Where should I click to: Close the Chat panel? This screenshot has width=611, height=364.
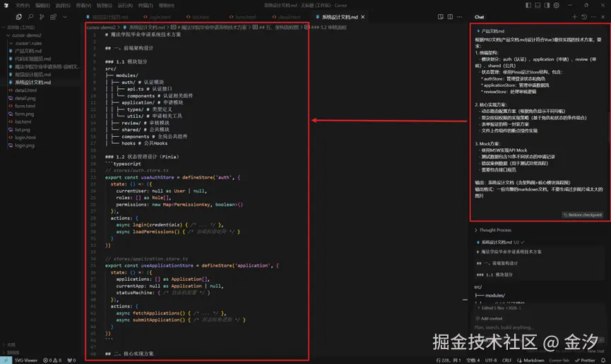(x=603, y=17)
